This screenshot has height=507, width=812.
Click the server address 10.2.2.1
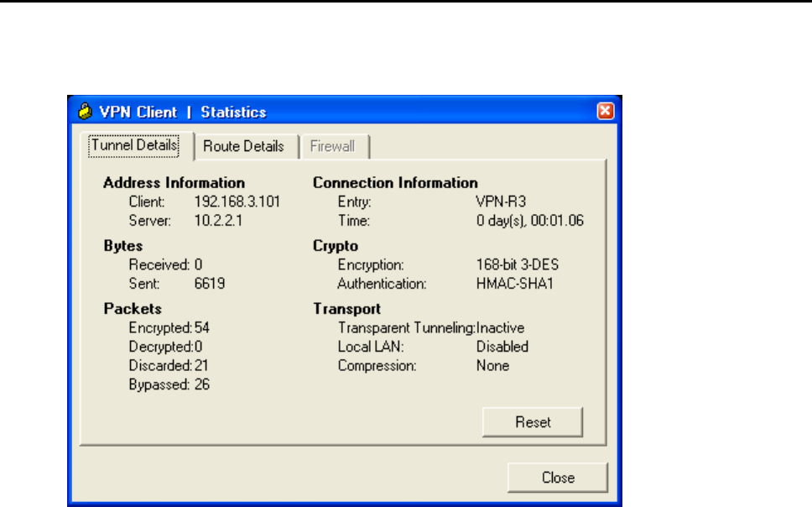(218, 221)
